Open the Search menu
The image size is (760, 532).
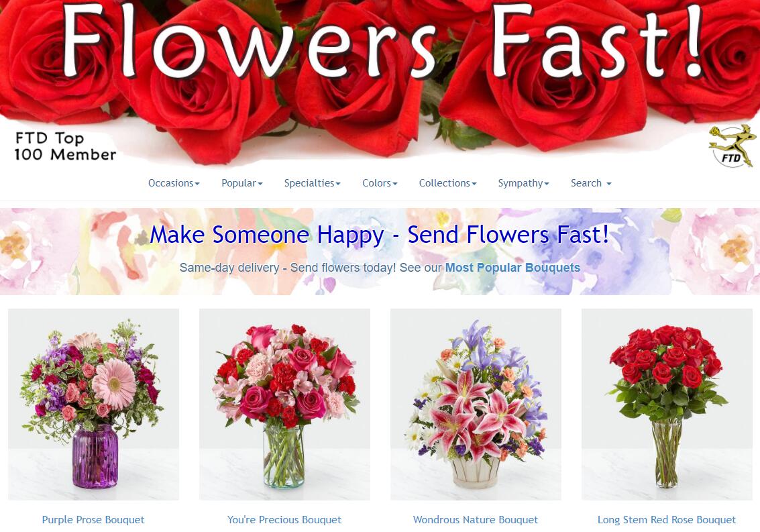click(x=591, y=183)
